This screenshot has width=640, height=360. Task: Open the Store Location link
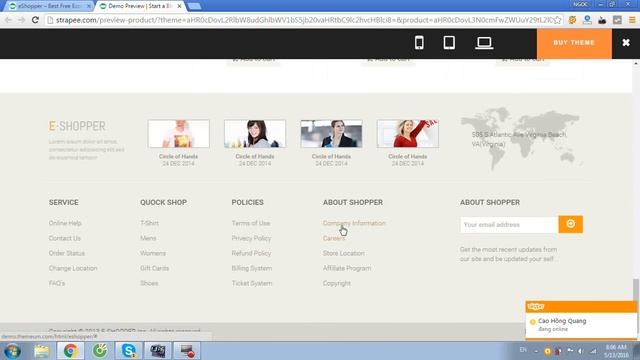343,253
